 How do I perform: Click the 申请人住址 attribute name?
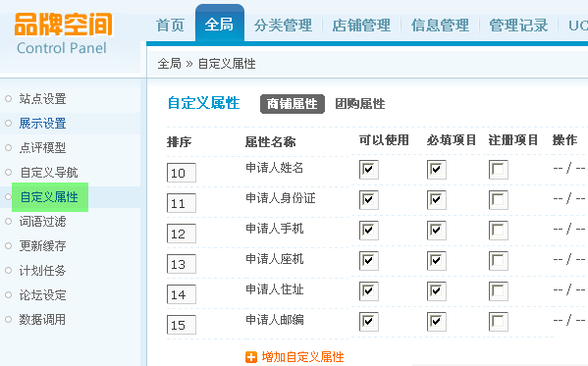tap(275, 289)
